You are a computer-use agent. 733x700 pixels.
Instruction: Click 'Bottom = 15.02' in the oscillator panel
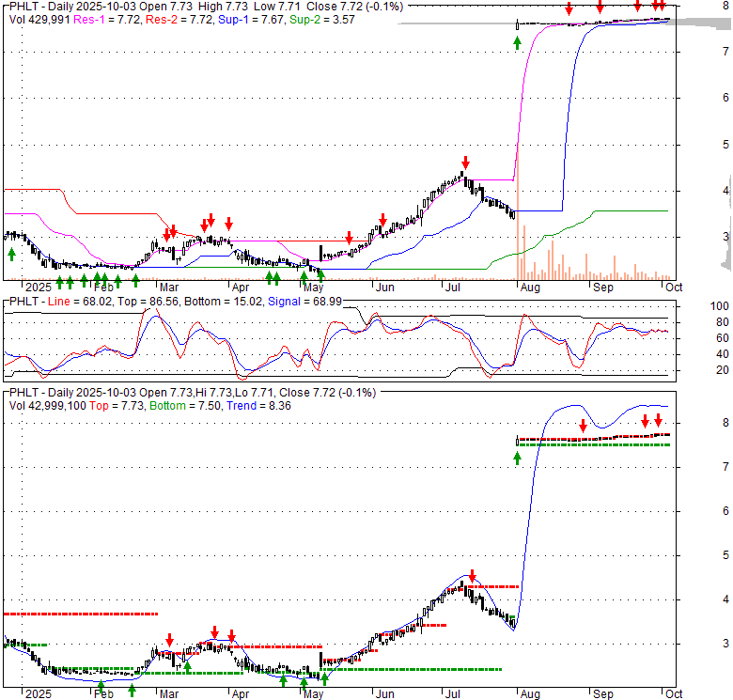[224, 302]
